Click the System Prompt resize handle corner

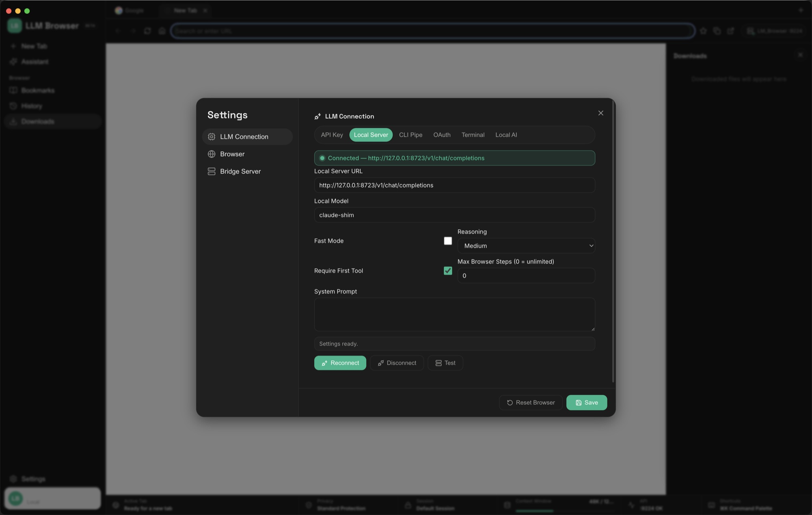coord(593,329)
